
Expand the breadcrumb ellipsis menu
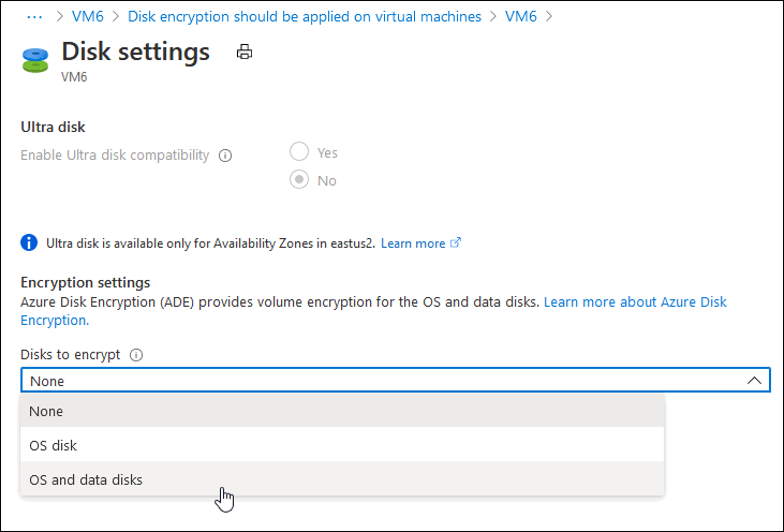coord(35,17)
